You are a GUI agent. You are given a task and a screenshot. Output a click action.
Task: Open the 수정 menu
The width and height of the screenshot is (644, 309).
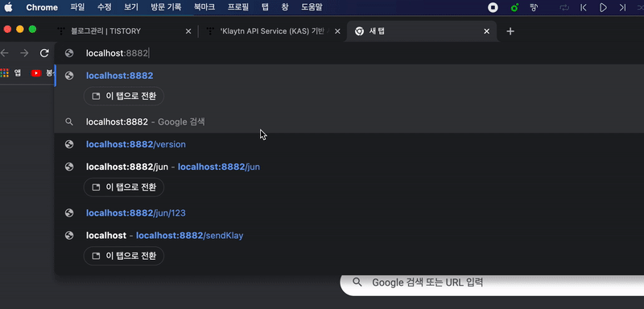[x=105, y=7]
